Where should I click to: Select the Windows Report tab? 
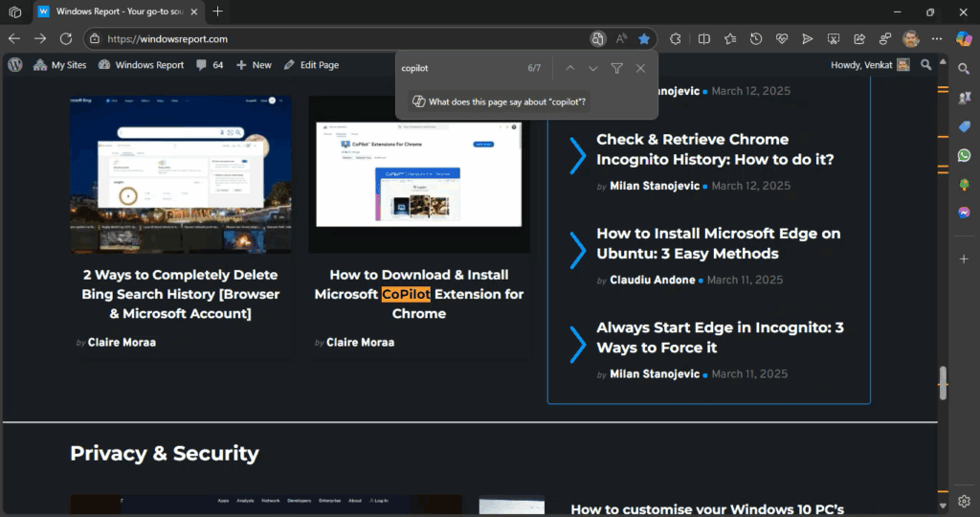click(119, 11)
